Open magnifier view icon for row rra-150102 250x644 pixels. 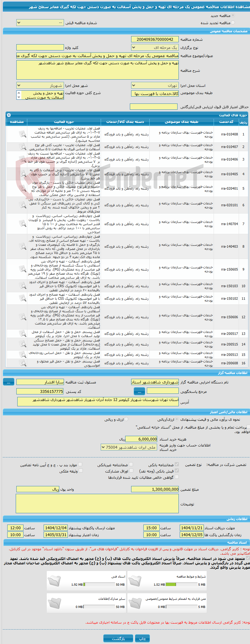[x=23, y=298]
